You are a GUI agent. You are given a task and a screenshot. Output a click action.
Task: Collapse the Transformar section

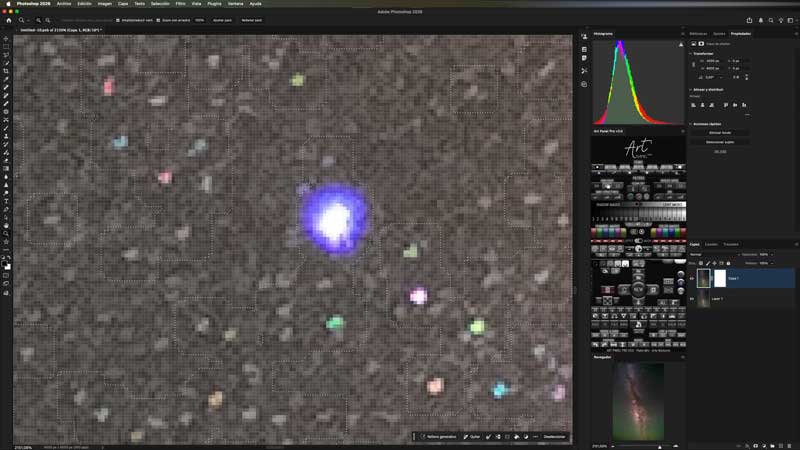(691, 52)
